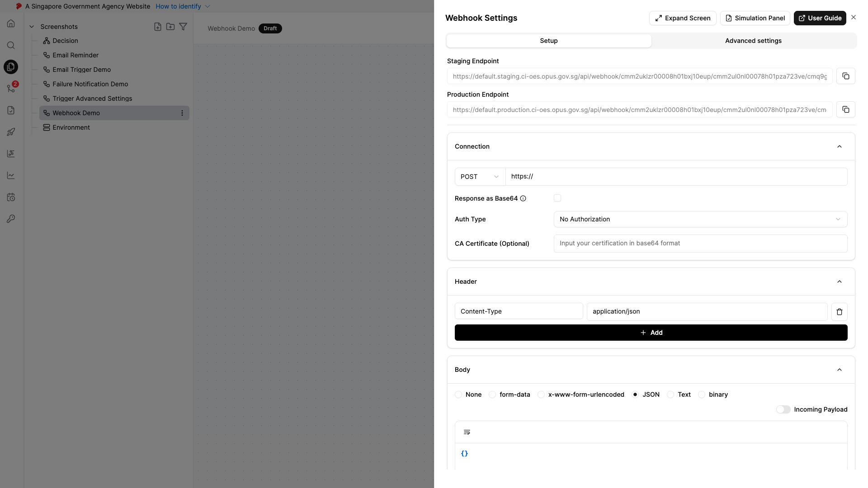Select Text body type
Screen dimensions: 868x488
click(670, 394)
